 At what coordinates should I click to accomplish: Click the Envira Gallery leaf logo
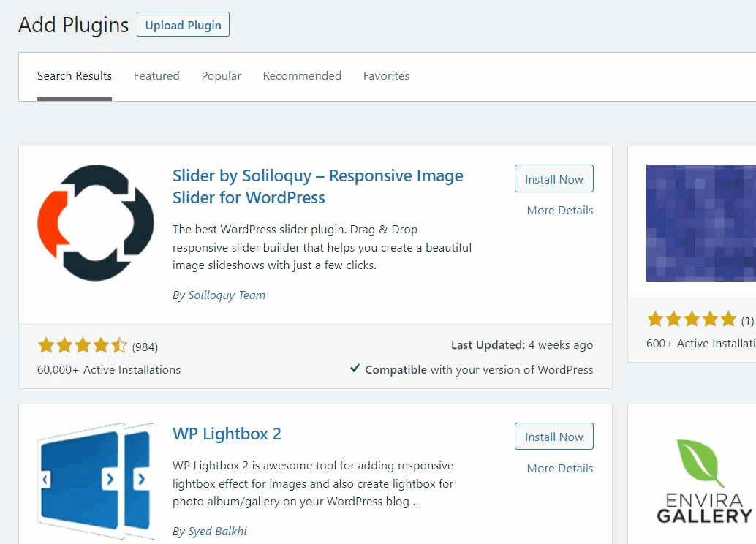[x=704, y=481]
